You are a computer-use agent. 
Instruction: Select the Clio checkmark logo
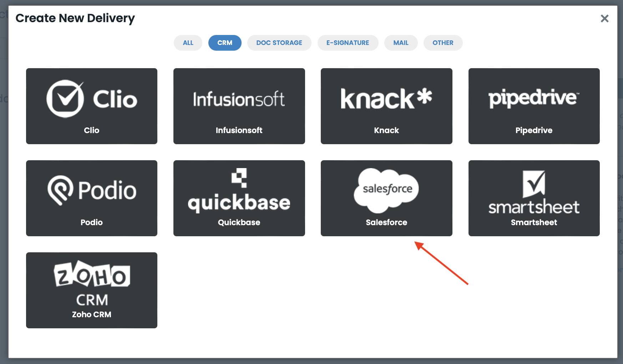(x=65, y=99)
